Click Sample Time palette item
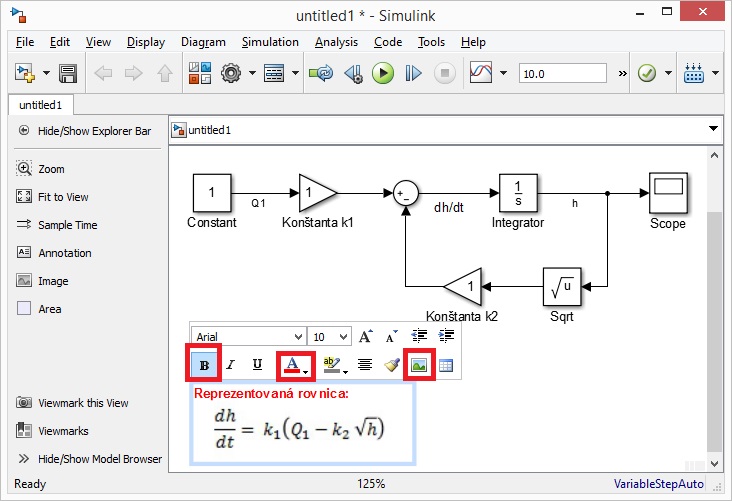732x501 pixels. pyautogui.click(x=56, y=225)
